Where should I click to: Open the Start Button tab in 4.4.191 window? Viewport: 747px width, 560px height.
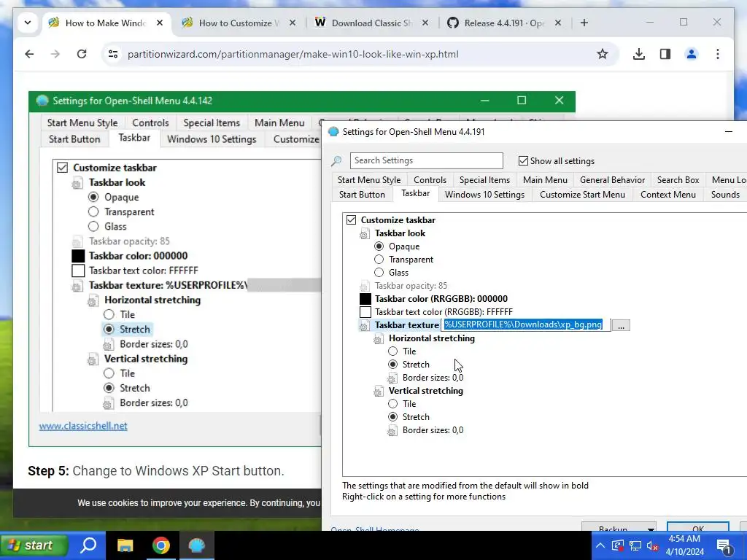362,194
